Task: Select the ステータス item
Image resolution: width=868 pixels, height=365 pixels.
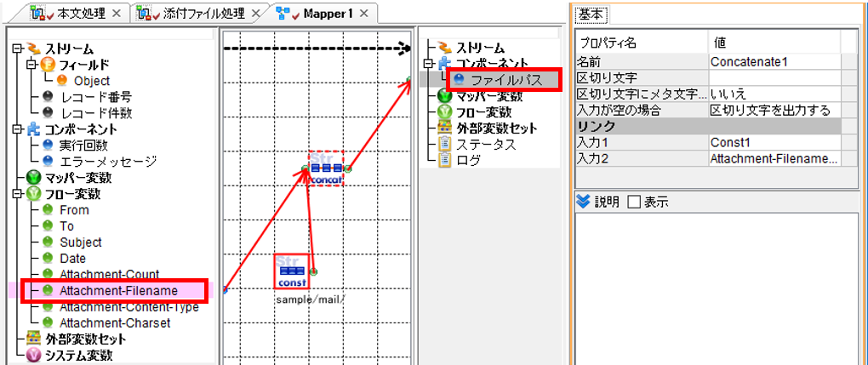Action: point(485,145)
